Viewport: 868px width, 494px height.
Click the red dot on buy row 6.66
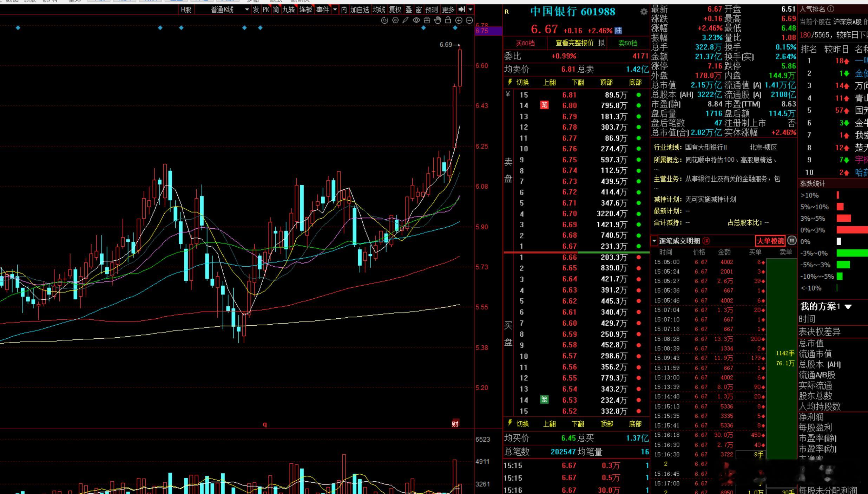click(x=638, y=257)
